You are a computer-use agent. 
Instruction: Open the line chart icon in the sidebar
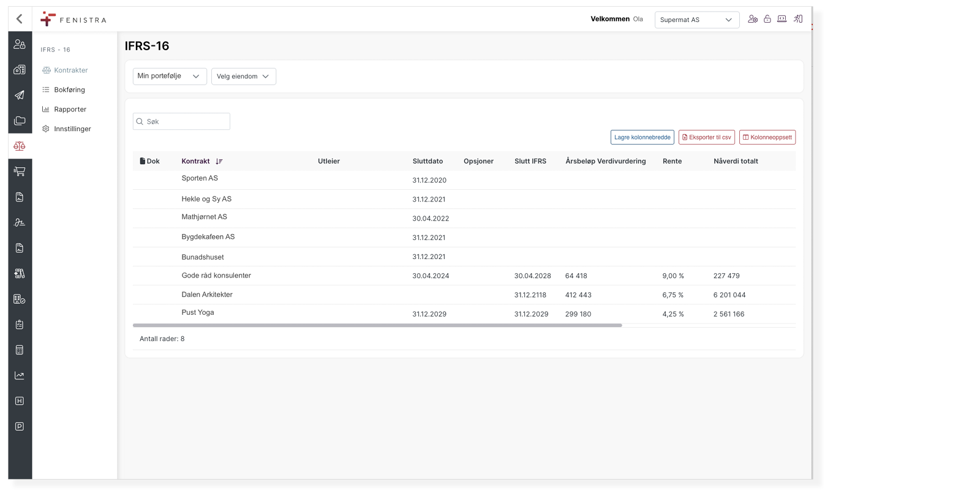coord(20,375)
